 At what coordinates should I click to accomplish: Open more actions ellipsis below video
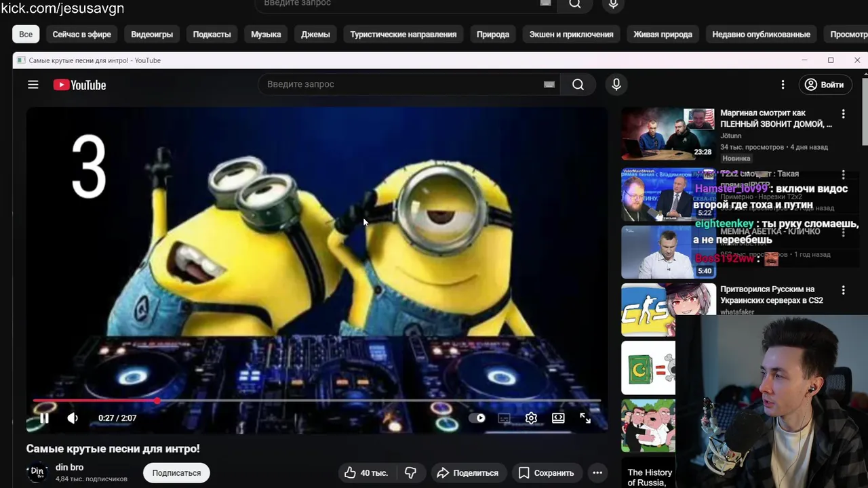[x=597, y=472]
